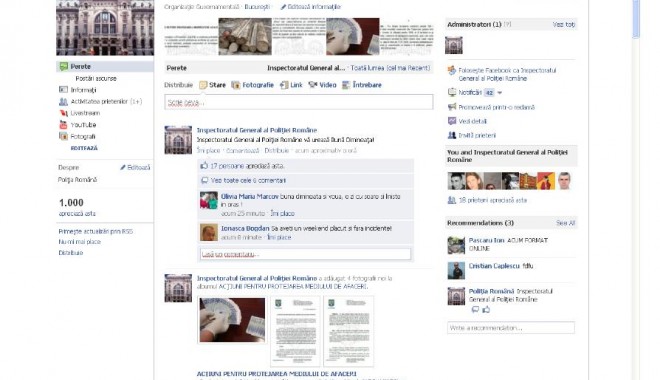Viewport: 660px width, 380px height.
Task: Open Ionasca Bogdan profile link
Action: pos(245,228)
